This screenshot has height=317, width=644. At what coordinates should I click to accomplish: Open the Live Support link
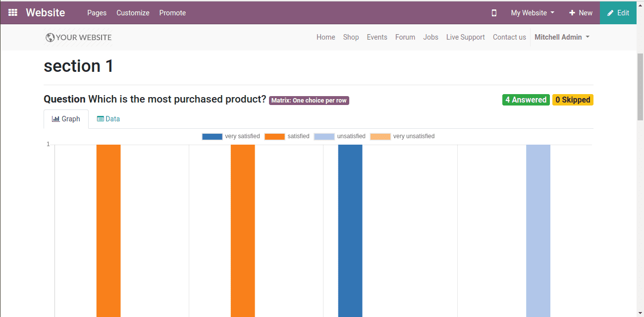tap(466, 37)
